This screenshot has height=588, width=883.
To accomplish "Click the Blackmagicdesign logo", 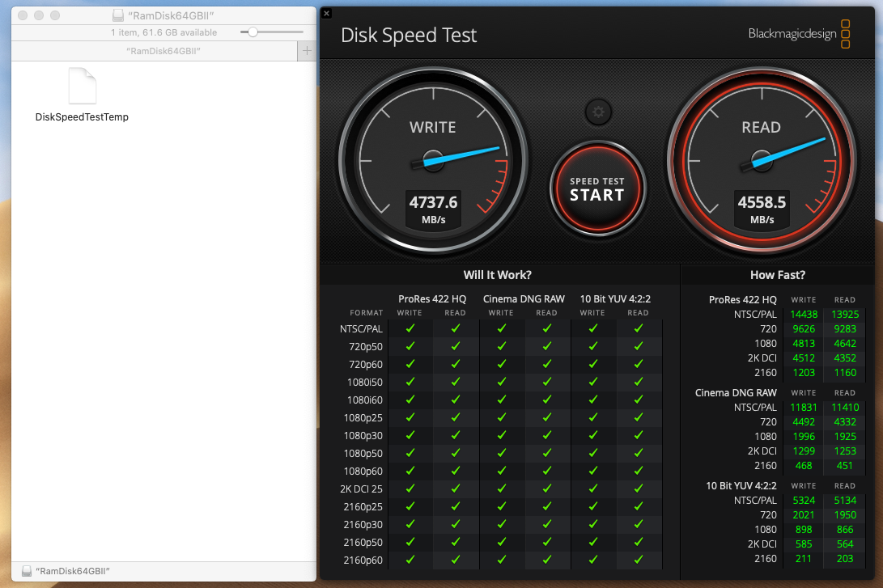I will [x=799, y=34].
